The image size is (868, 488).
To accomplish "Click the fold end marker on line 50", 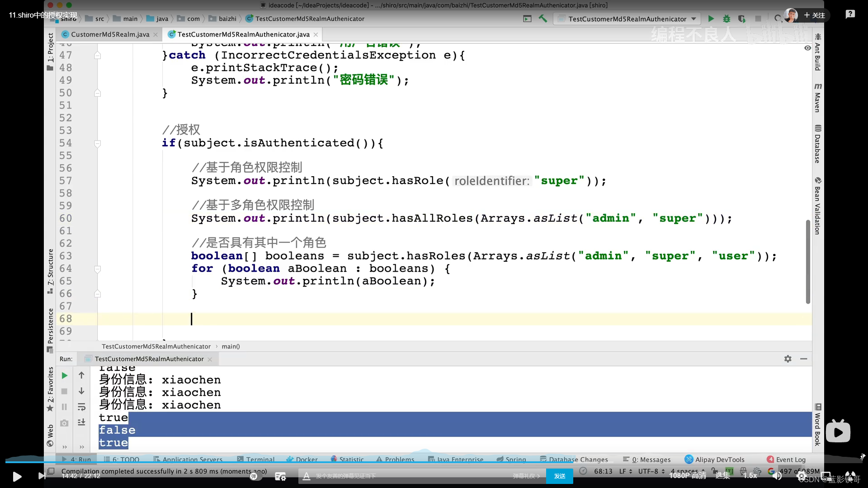I will 97,93.
